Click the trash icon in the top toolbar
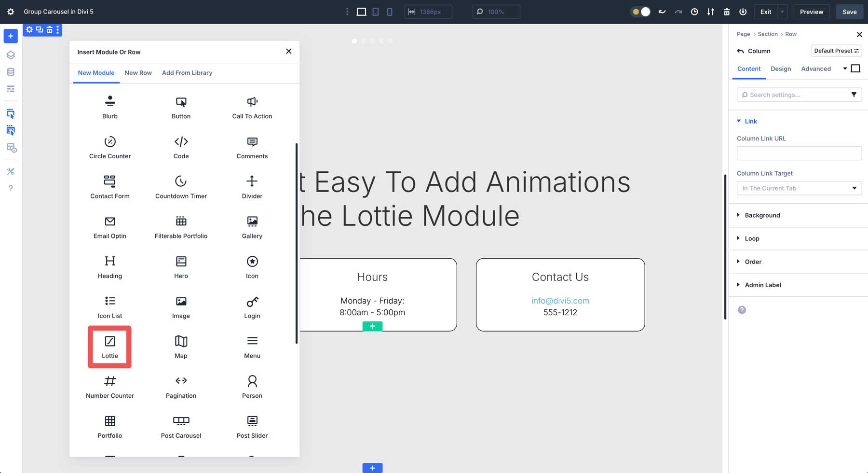 point(727,12)
